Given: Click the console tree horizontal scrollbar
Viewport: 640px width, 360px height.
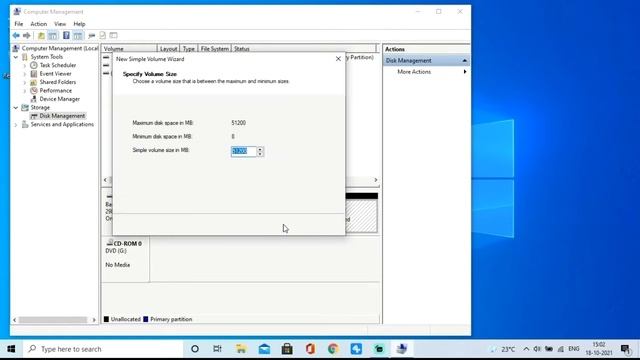Looking at the screenshot, I should coord(54,320).
